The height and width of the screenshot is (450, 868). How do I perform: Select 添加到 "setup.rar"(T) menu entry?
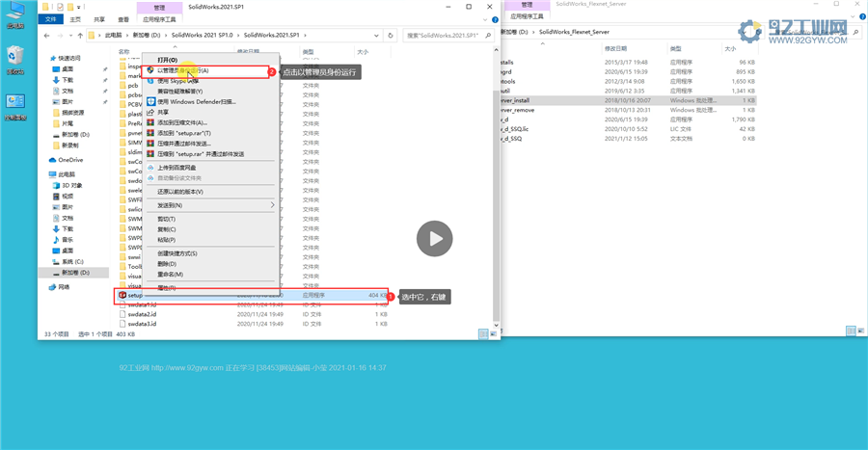(x=184, y=133)
